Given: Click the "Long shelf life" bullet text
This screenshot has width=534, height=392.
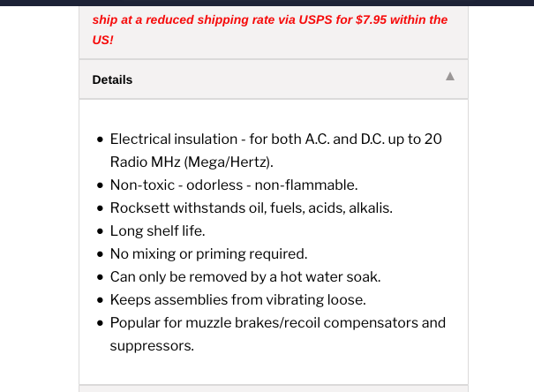Looking at the screenshot, I should point(157,231).
